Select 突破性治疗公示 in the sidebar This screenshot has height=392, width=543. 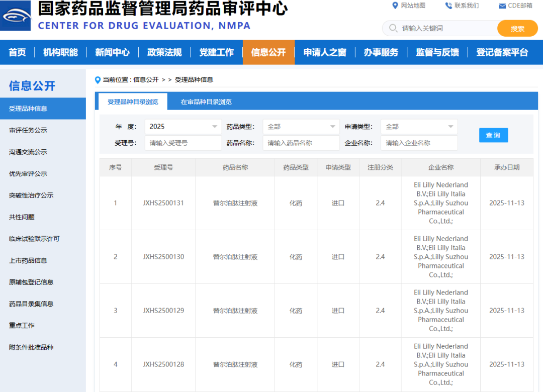coord(31,195)
